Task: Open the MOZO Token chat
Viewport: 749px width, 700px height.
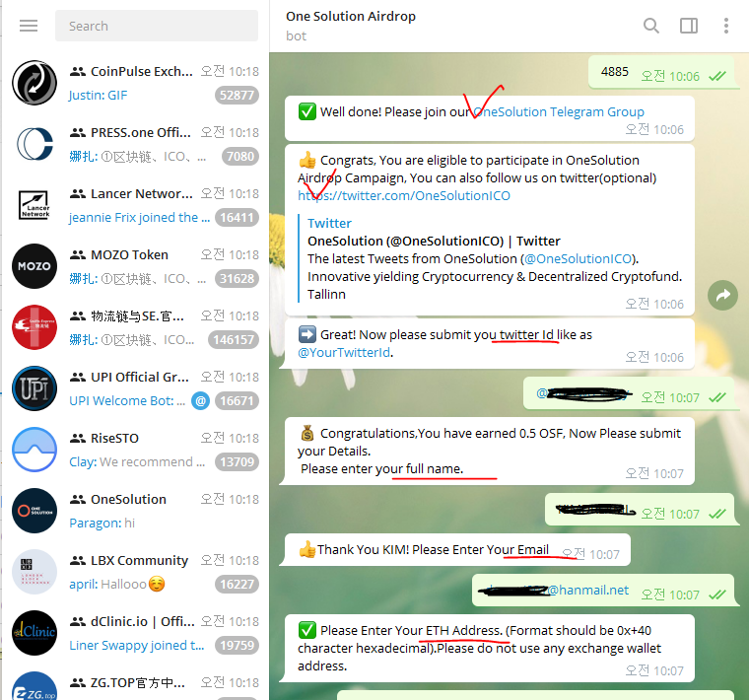Action: click(x=135, y=266)
